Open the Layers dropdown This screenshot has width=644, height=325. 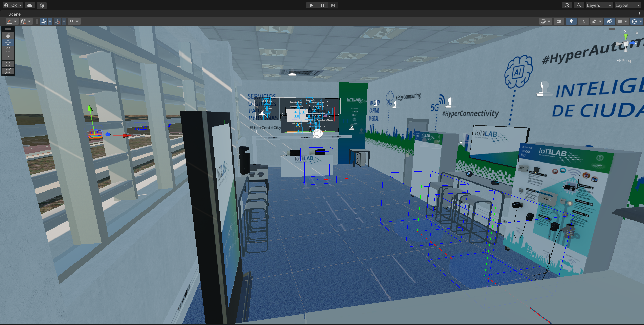(599, 5)
